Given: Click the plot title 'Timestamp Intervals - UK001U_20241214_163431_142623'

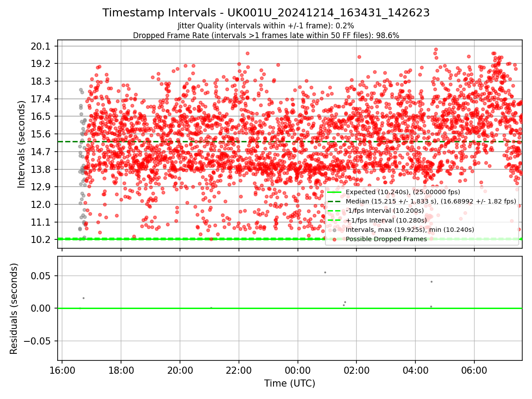Looking at the screenshot, I should click(266, 13).
